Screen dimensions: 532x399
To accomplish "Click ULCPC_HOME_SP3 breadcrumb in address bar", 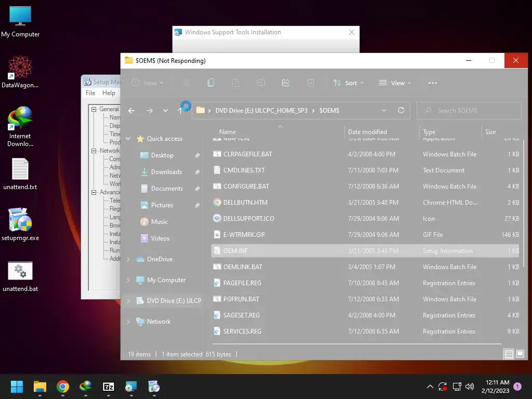I will (261, 111).
